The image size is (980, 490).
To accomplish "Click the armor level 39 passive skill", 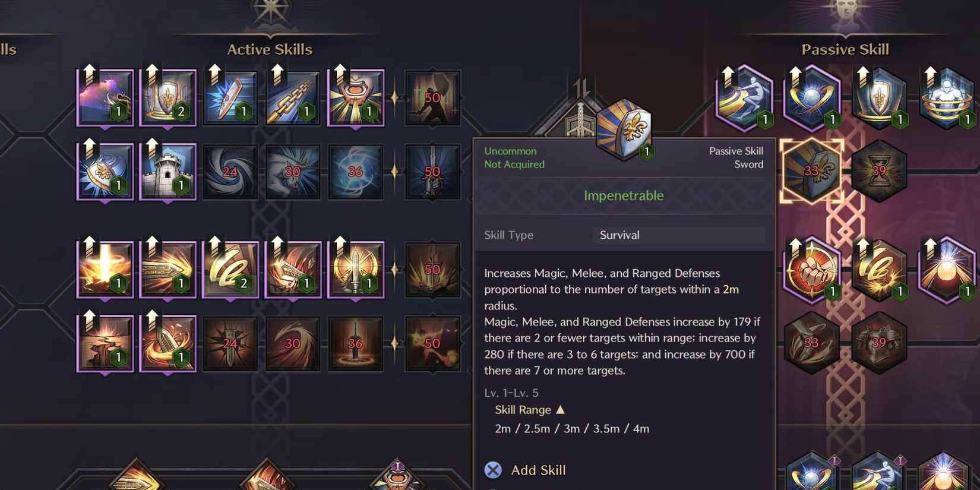I will point(879,343).
